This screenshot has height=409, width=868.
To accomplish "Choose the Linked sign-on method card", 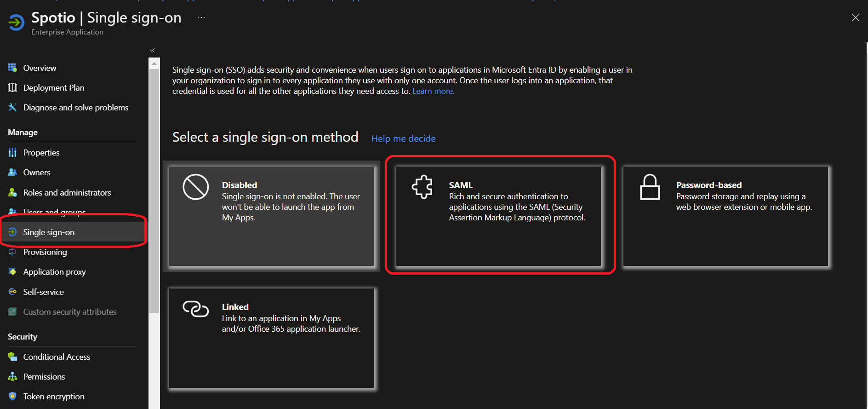I will [271, 338].
